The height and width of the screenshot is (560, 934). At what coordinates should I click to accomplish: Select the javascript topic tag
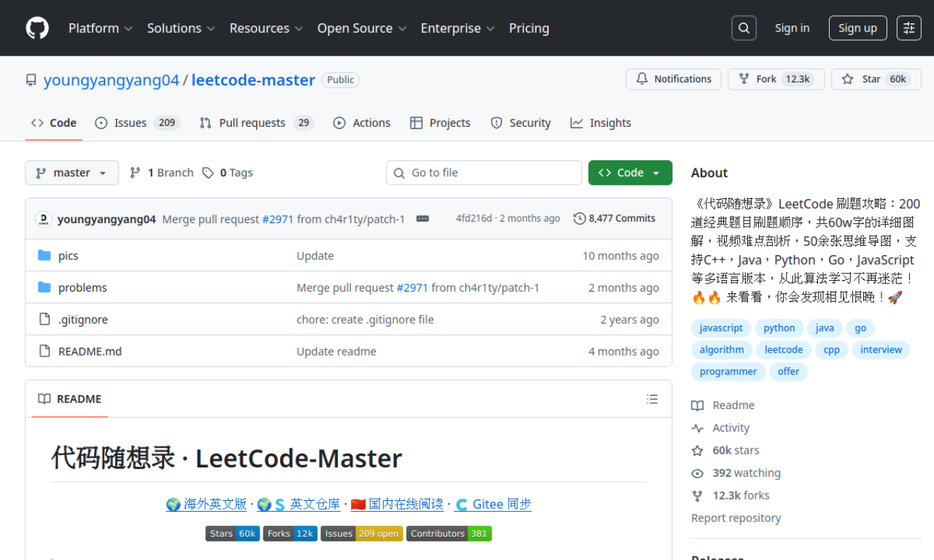[x=721, y=328]
